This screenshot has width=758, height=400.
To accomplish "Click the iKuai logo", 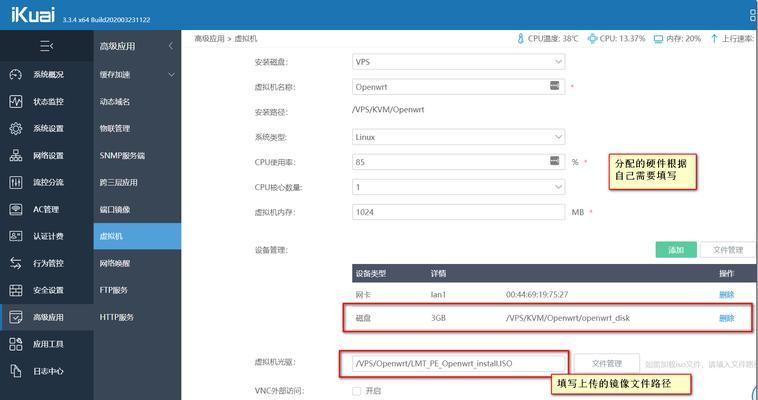I will point(33,15).
